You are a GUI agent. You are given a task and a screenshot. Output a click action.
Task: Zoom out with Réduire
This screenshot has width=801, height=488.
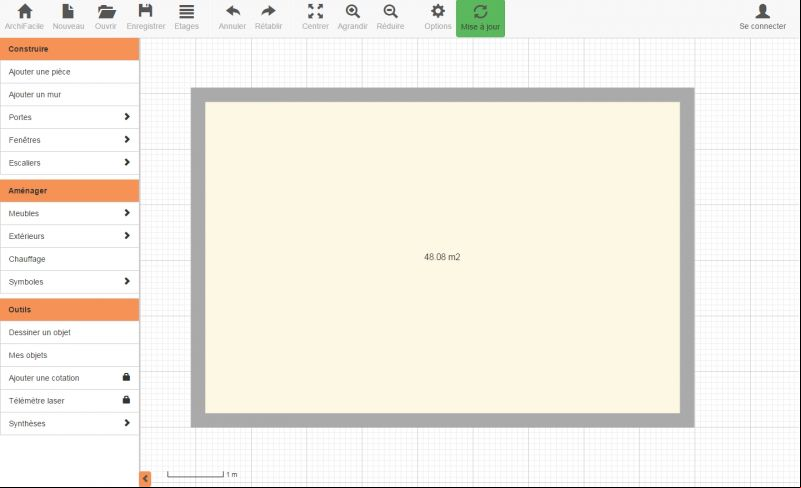pos(390,17)
